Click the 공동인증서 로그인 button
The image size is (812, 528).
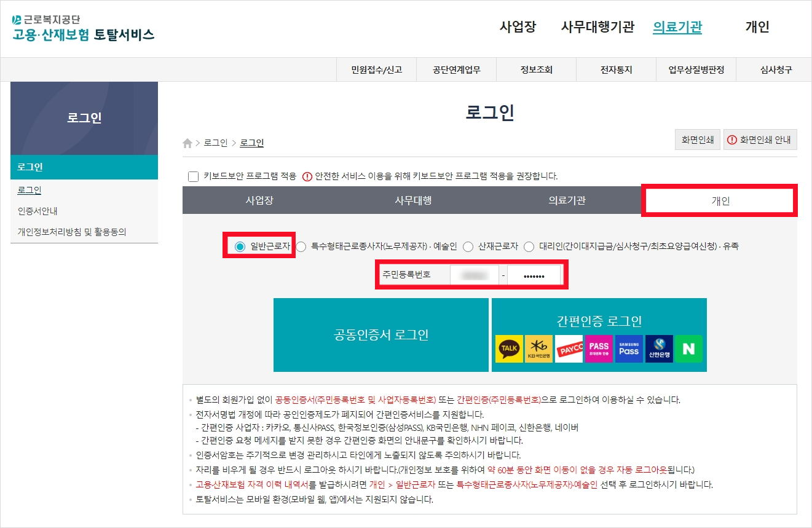381,335
